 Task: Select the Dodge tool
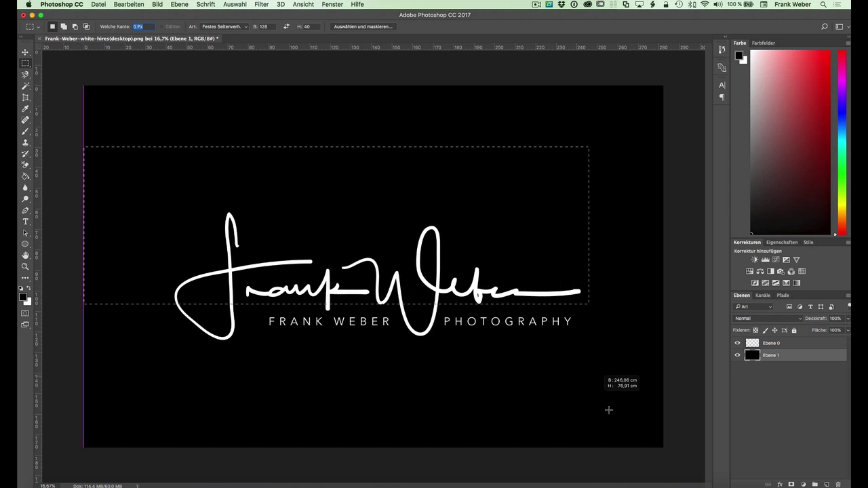pos(25,199)
